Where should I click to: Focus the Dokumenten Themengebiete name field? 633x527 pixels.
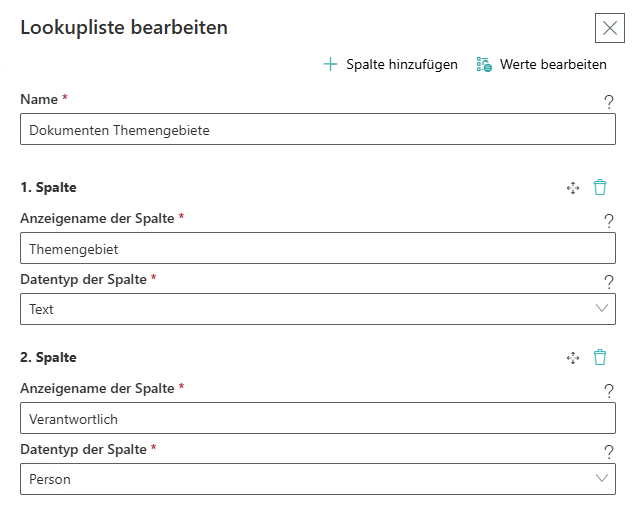(317, 129)
